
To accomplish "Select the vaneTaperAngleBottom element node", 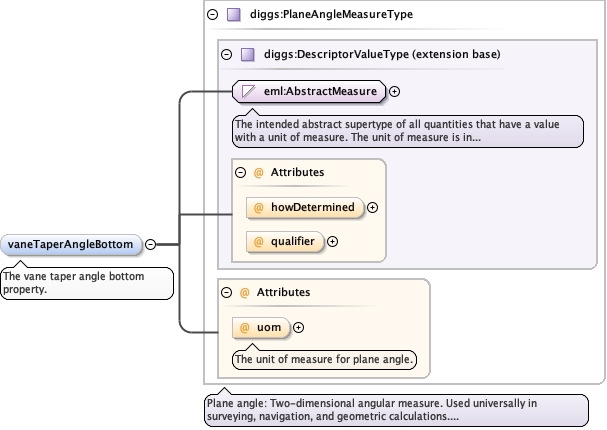I will 70,243.
